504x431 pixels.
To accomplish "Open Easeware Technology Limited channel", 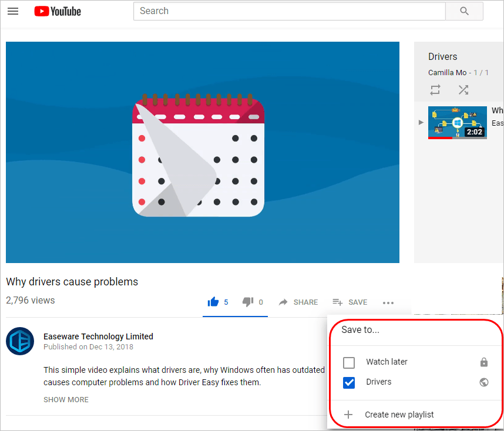I will click(98, 336).
